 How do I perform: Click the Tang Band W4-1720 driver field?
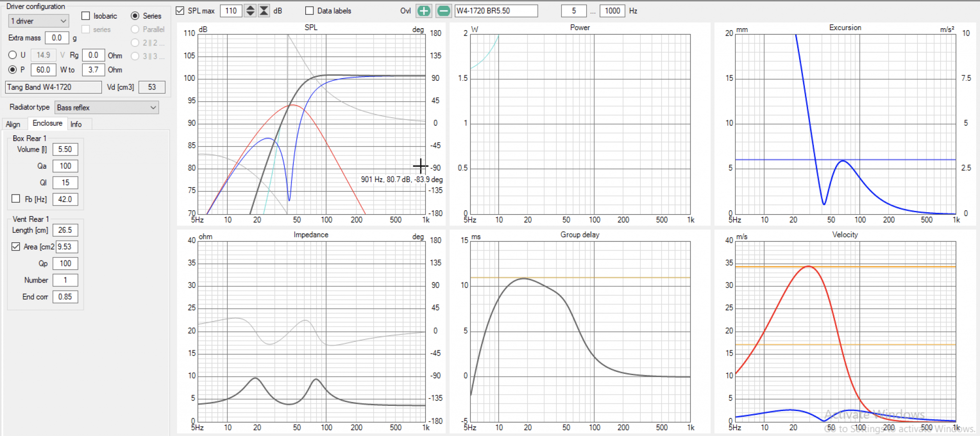tap(53, 87)
